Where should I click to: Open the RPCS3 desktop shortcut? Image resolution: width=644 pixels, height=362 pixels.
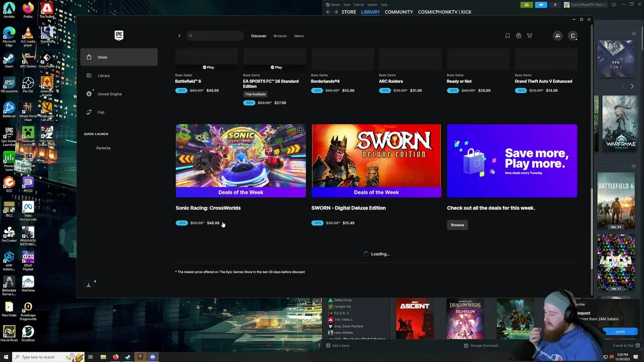click(28, 185)
